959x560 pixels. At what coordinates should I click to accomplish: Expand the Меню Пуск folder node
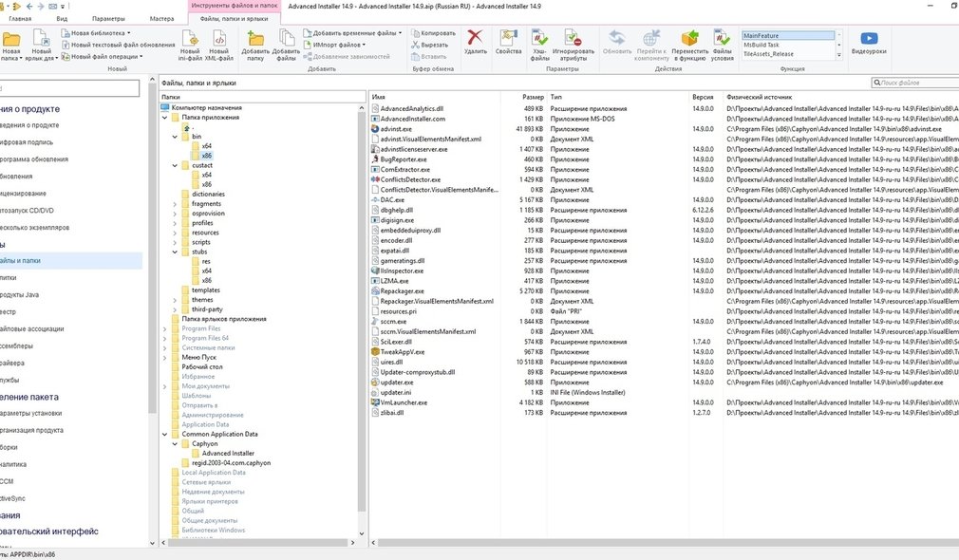(164, 358)
